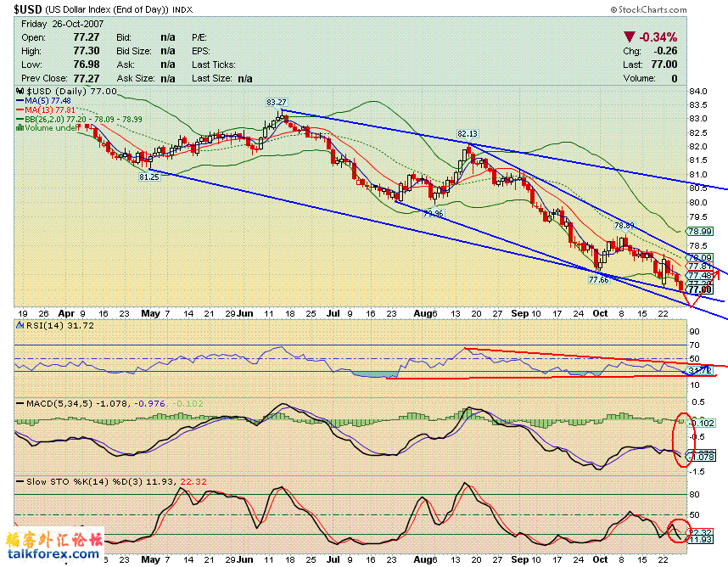Click the RSI(14) indicator icon

[x=20, y=326]
